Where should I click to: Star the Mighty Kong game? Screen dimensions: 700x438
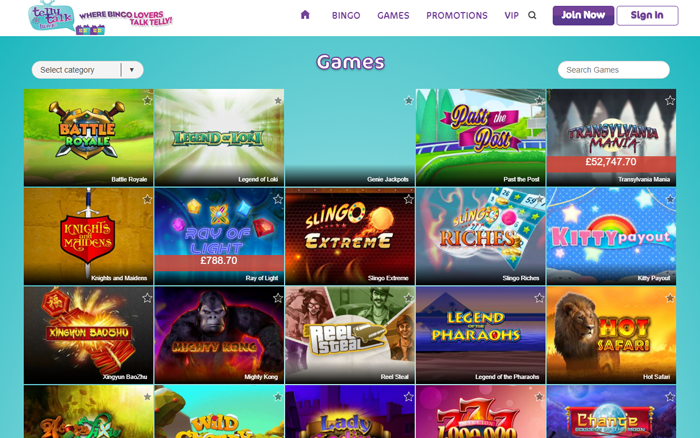278,298
